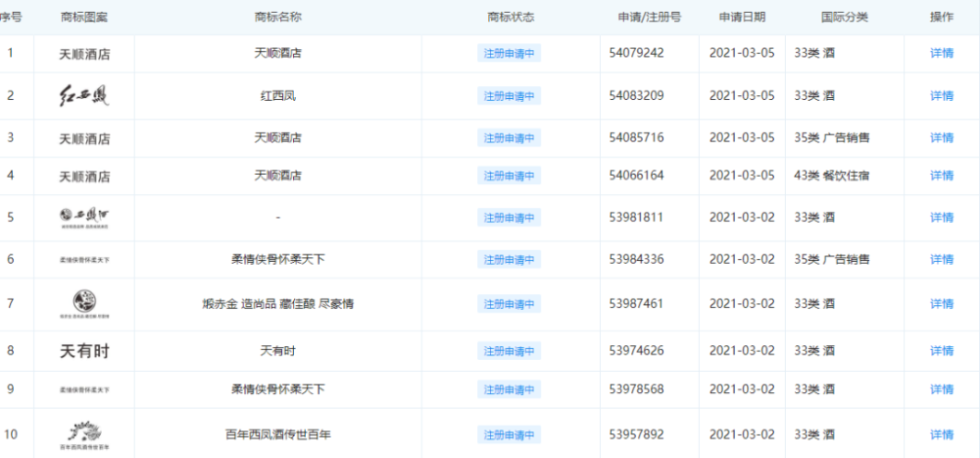Open 详情 for registration 53981811
Viewport: 980px width, 458px height.
pyautogui.click(x=941, y=218)
